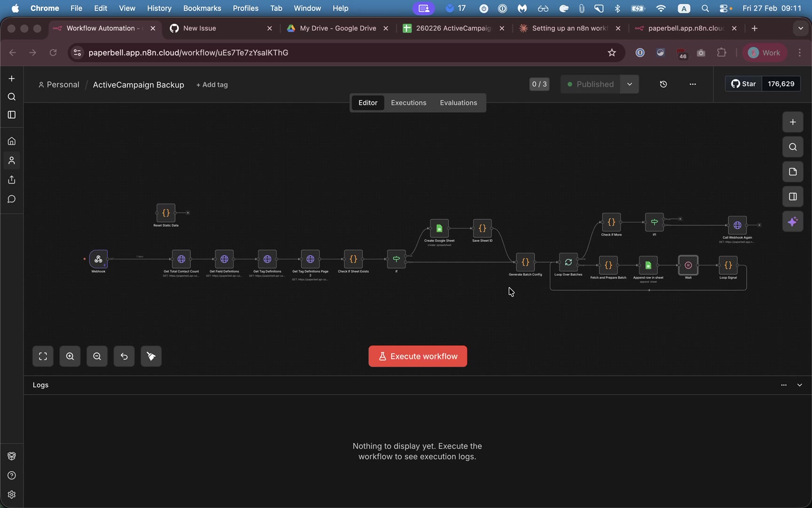Image resolution: width=812 pixels, height=508 pixels.
Task: Collapse the Logs panel chevron
Action: (x=799, y=385)
